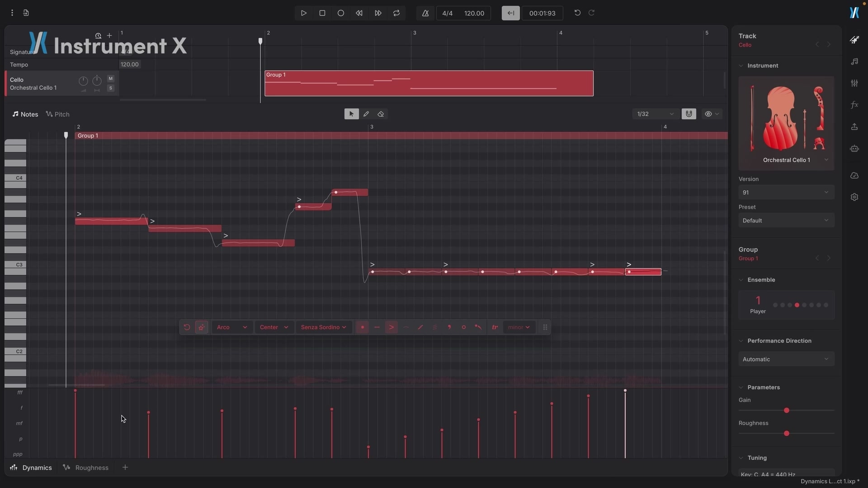The height and width of the screenshot is (488, 868).
Task: Open the cloud sidebar icon
Action: click(x=854, y=175)
